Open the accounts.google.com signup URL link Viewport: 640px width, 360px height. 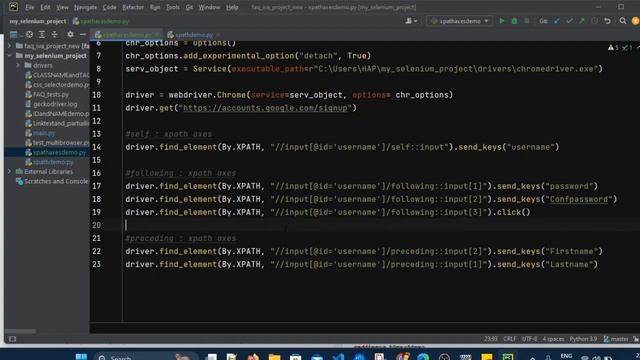(265, 108)
